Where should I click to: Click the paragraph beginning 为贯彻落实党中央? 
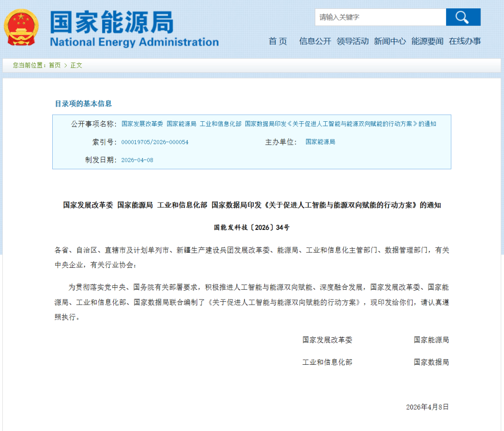click(x=252, y=302)
